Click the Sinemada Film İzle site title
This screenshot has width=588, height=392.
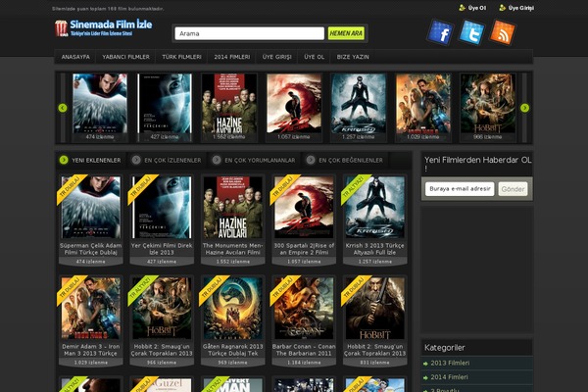point(111,24)
